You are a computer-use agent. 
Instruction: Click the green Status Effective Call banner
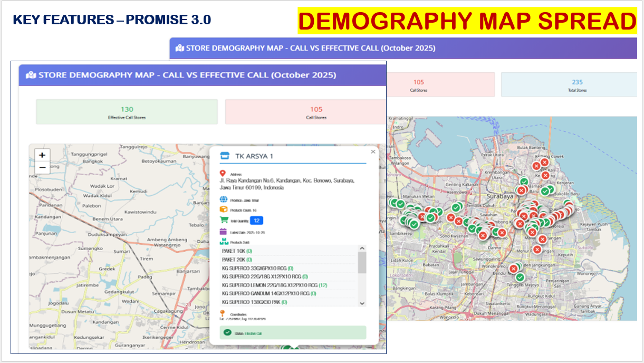tap(293, 332)
